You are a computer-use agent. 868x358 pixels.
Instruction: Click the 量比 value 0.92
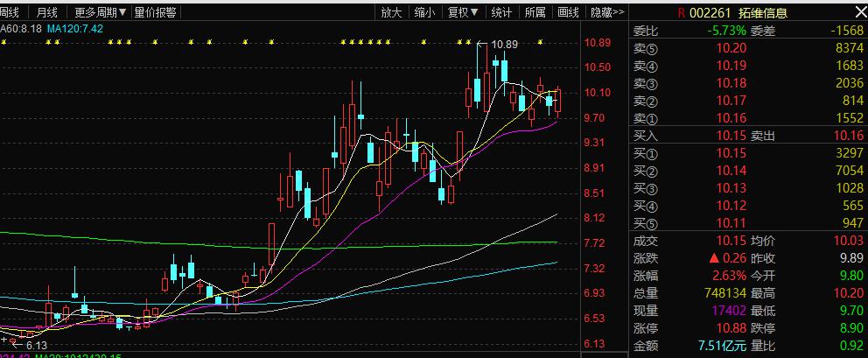852,346
